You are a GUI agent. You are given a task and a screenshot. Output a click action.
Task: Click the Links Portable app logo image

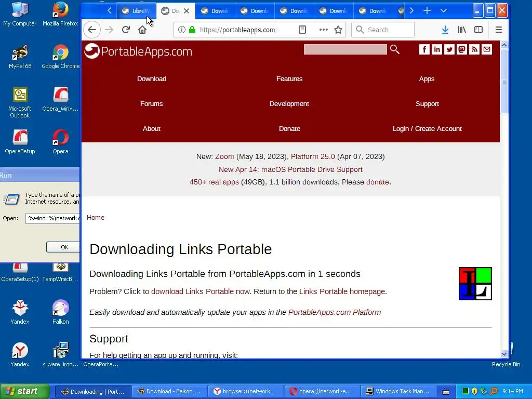(475, 284)
